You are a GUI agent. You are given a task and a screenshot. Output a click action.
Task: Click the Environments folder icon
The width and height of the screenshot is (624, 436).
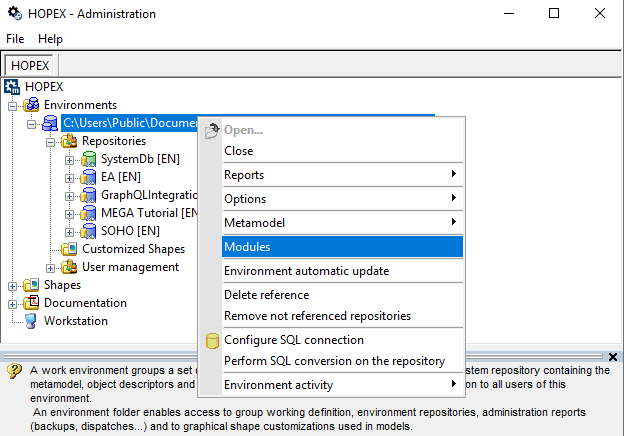pyautogui.click(x=32, y=105)
